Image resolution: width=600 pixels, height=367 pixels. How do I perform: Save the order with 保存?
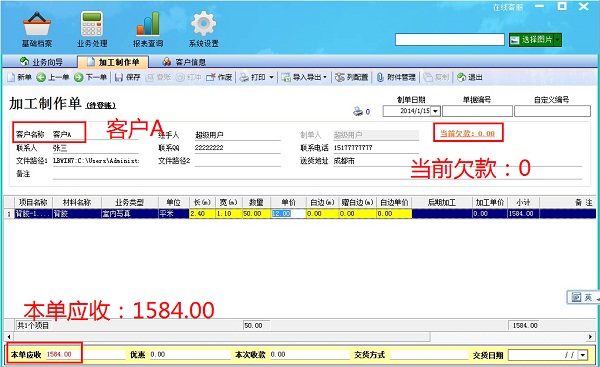coord(128,77)
